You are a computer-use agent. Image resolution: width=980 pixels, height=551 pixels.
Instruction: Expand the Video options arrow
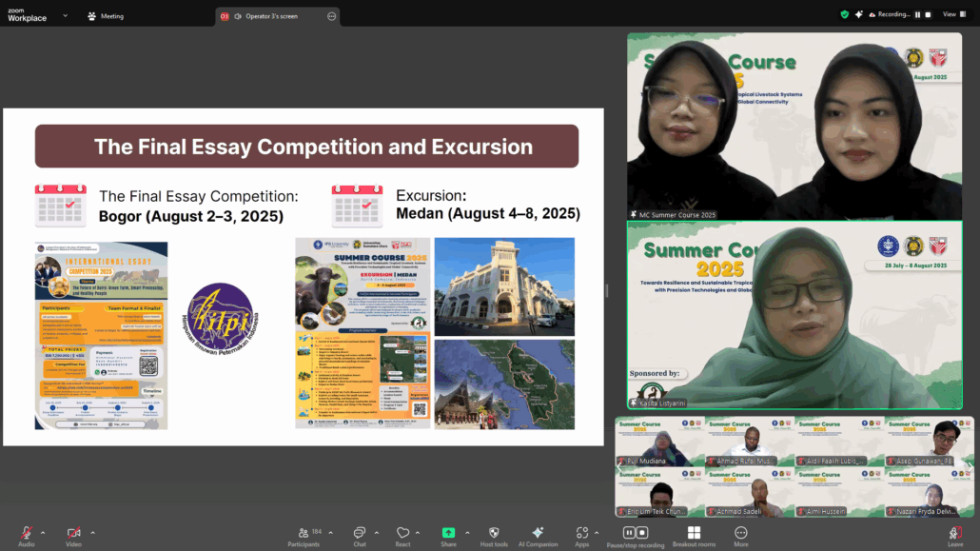tap(92, 532)
